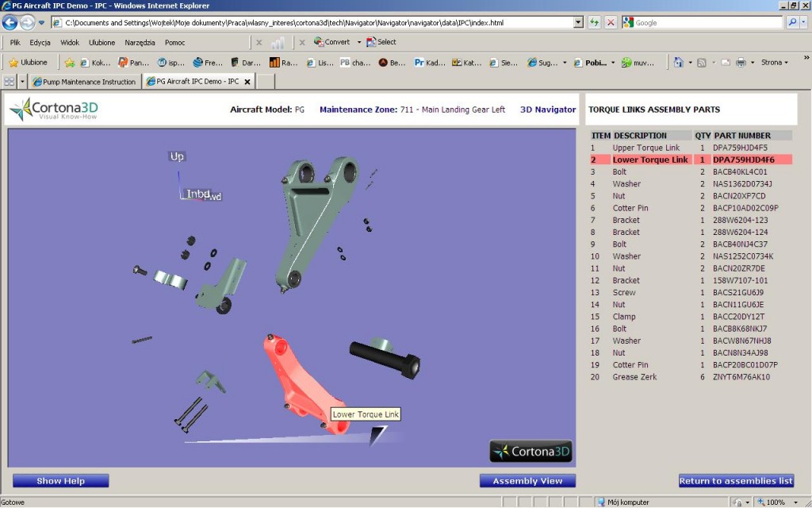Screen dimensions: 812x508
Task: Click the 3D Navigator link
Action: [x=548, y=110]
